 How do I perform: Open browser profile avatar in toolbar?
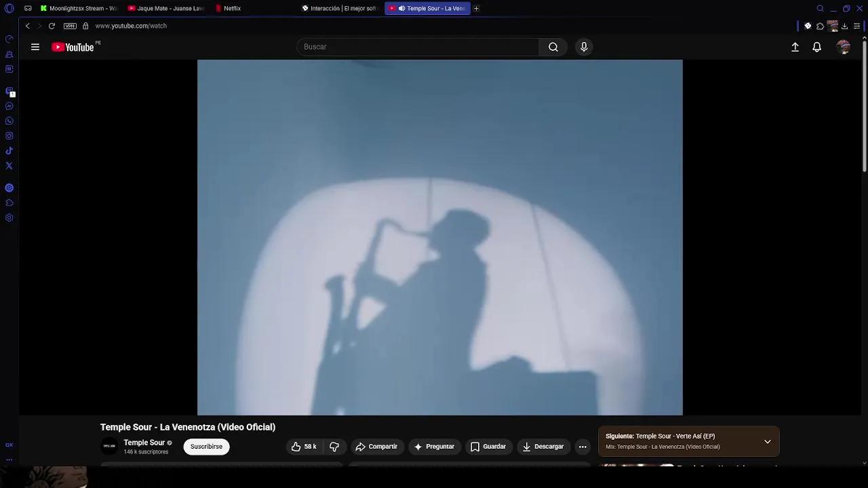(x=832, y=26)
